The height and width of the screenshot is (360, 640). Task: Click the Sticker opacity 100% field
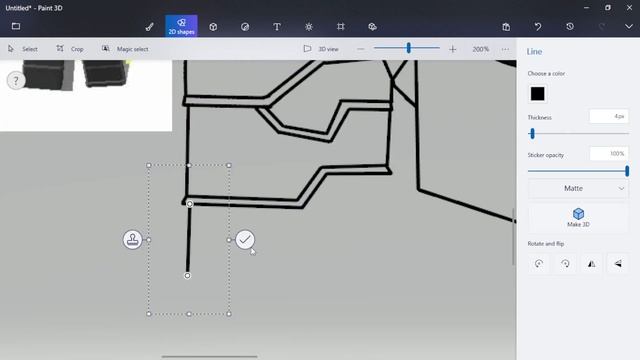click(x=609, y=154)
